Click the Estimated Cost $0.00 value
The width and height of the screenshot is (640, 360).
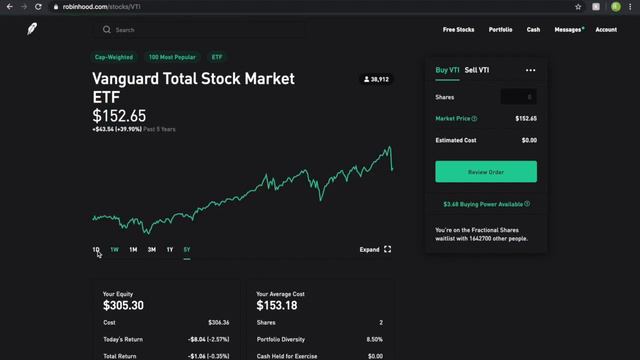(529, 140)
